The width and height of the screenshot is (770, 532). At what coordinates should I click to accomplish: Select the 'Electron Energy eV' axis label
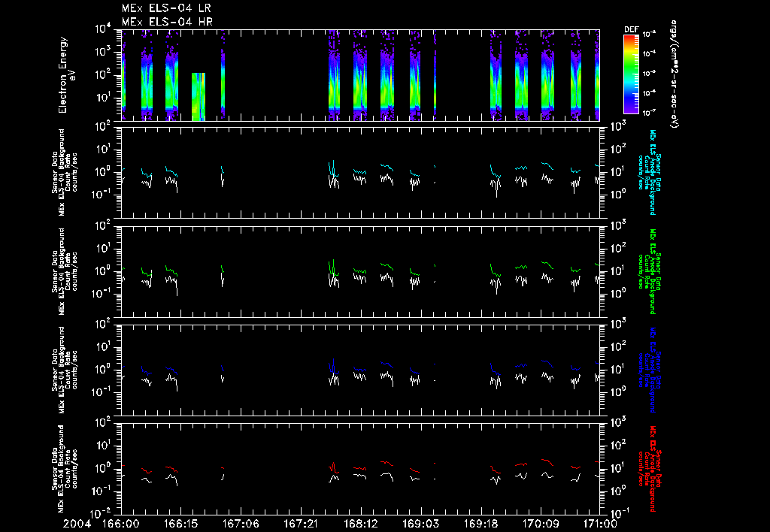click(66, 75)
